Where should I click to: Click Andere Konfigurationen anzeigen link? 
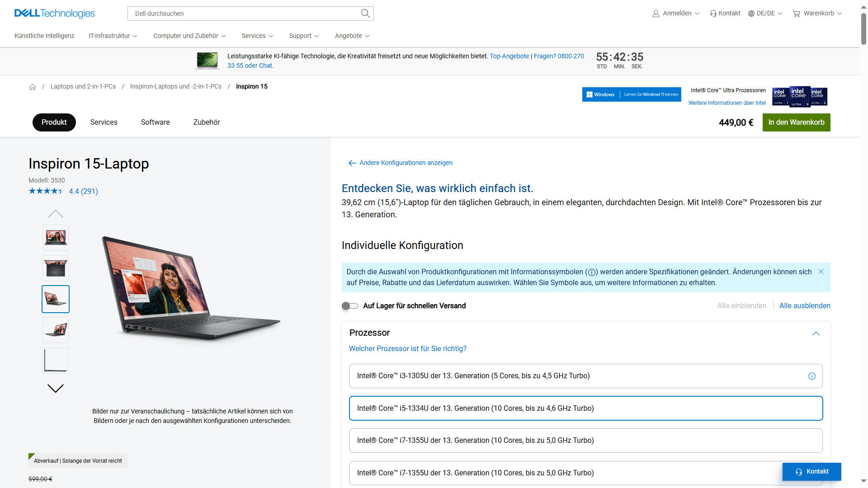pos(406,163)
